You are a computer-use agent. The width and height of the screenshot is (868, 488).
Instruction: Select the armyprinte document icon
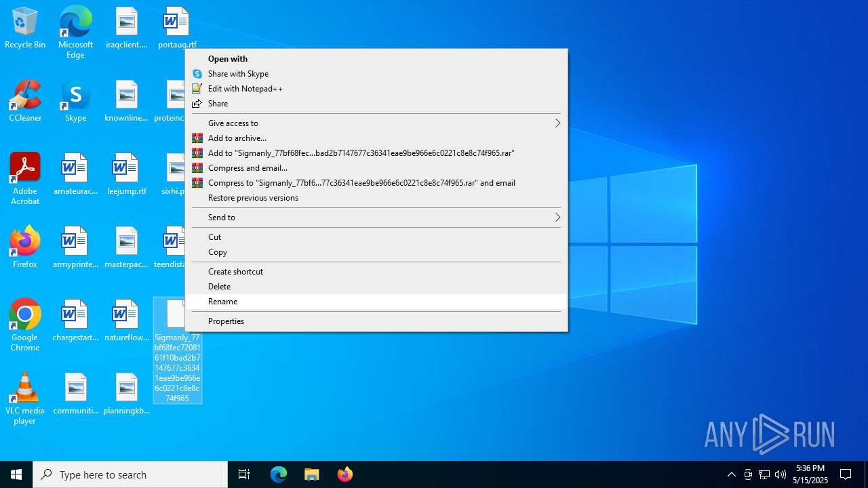click(75, 248)
